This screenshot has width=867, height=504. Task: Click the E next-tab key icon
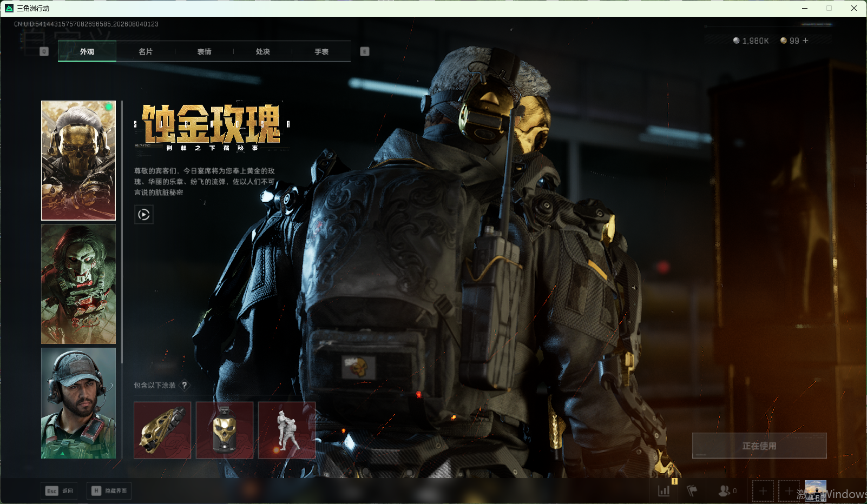365,51
